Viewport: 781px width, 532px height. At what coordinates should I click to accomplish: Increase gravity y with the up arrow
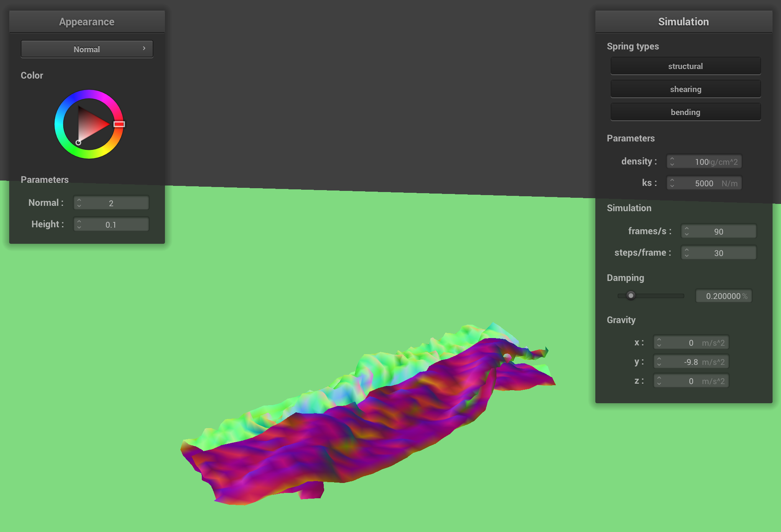point(659,358)
